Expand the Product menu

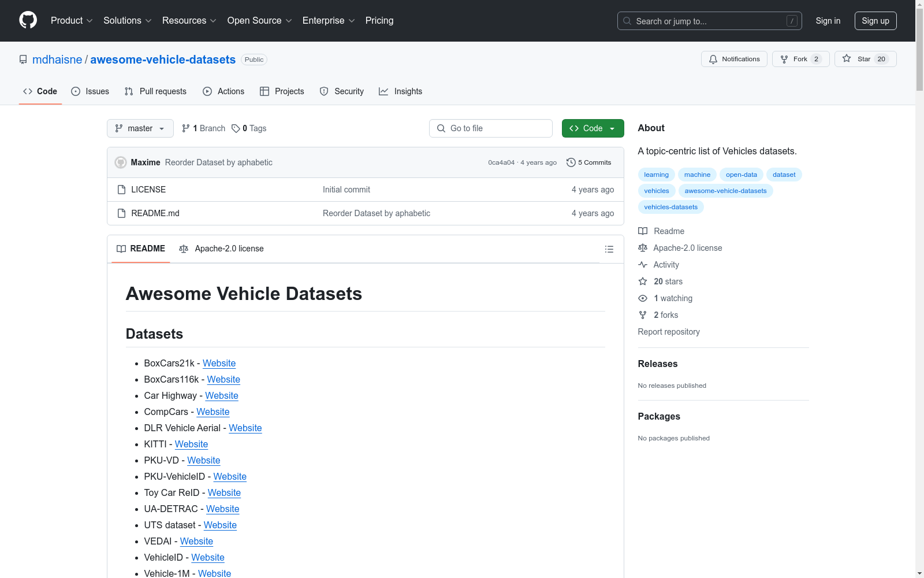click(x=72, y=21)
